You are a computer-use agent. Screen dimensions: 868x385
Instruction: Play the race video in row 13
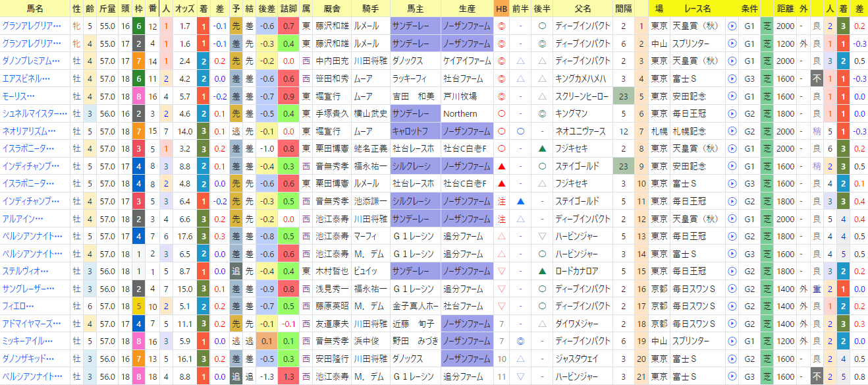point(732,235)
